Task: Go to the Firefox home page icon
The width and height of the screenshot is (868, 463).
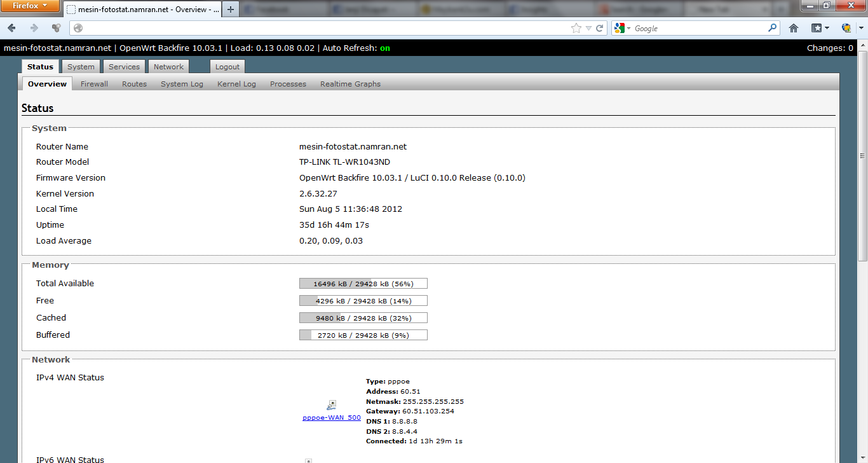Action: click(x=794, y=28)
